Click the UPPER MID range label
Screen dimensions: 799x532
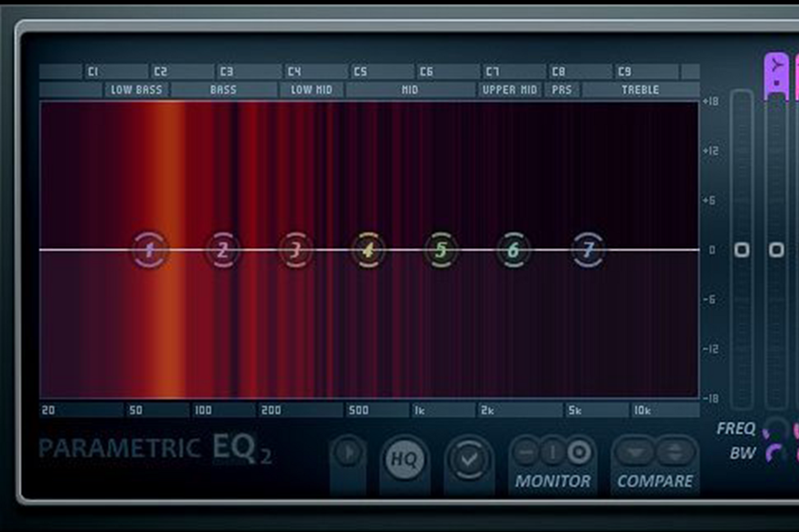click(509, 90)
